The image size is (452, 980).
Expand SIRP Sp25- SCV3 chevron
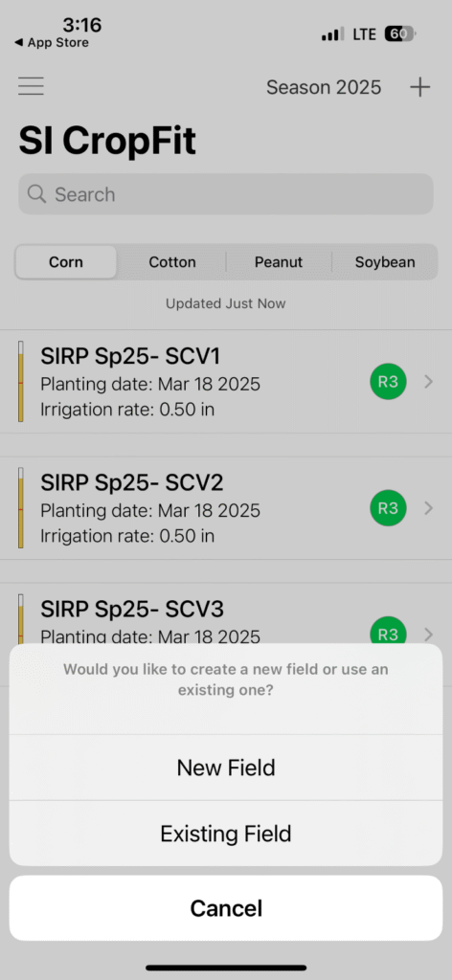pos(428,635)
